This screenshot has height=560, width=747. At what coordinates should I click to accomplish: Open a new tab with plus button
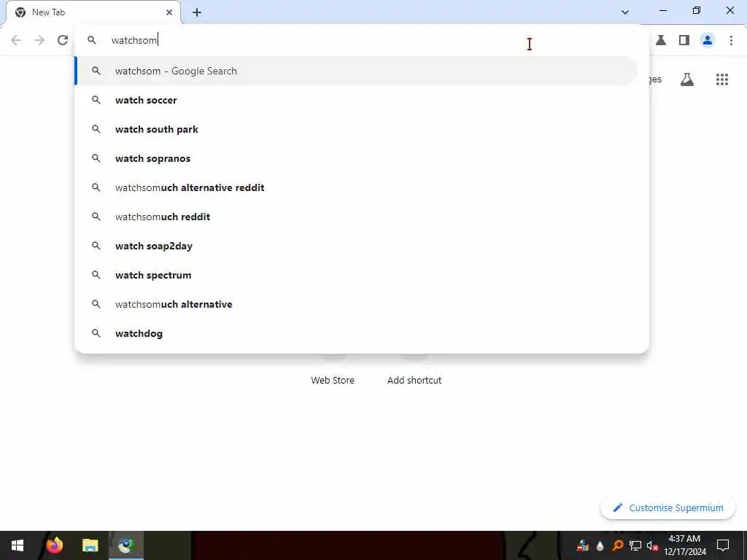click(x=197, y=12)
